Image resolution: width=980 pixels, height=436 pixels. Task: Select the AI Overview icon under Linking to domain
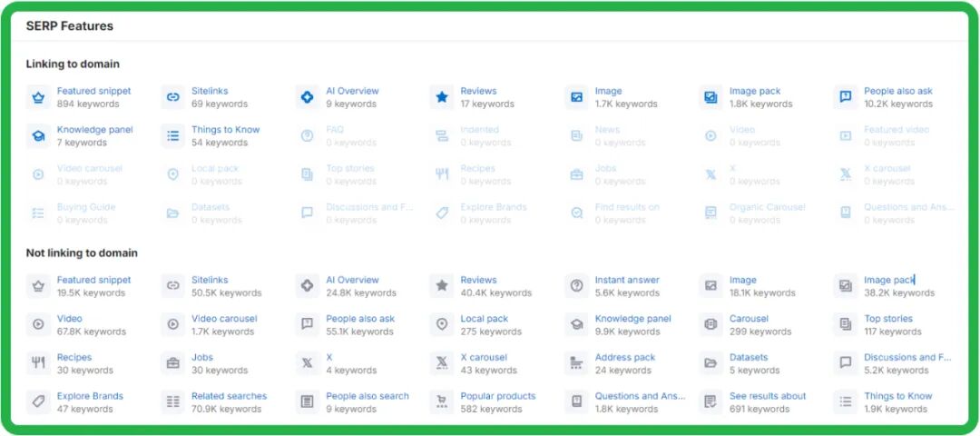click(x=308, y=97)
